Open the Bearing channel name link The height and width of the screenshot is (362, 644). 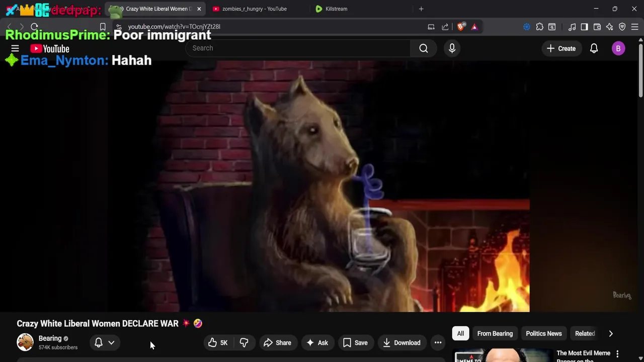pos(50,338)
